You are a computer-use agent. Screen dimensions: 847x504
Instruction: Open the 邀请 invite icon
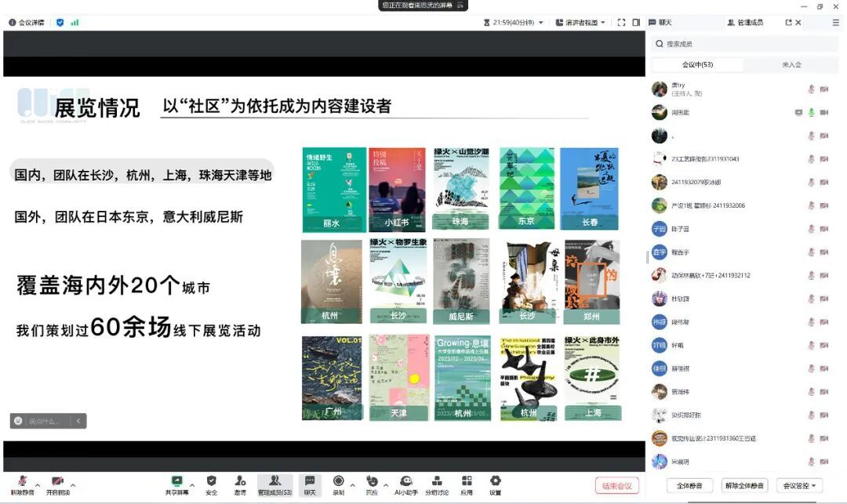pyautogui.click(x=240, y=481)
